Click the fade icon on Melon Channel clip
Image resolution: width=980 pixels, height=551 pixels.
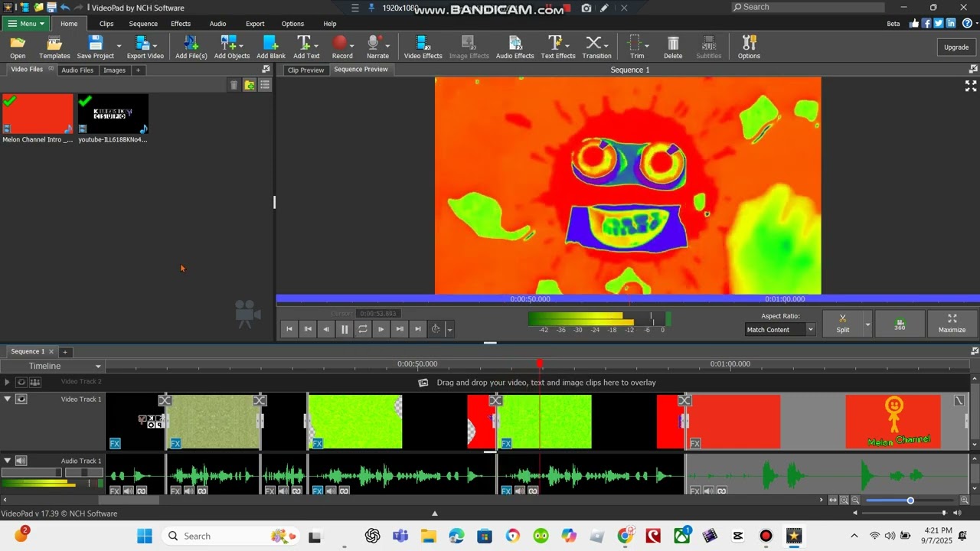(959, 400)
